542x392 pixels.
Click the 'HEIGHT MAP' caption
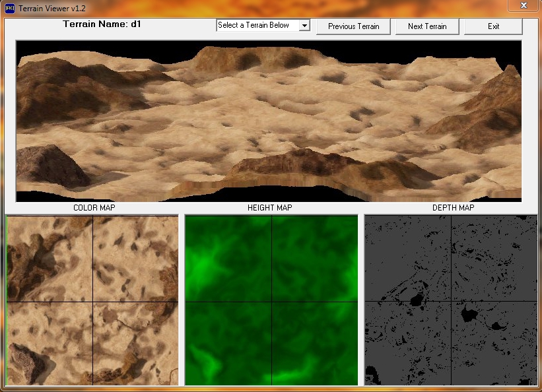[x=269, y=207]
